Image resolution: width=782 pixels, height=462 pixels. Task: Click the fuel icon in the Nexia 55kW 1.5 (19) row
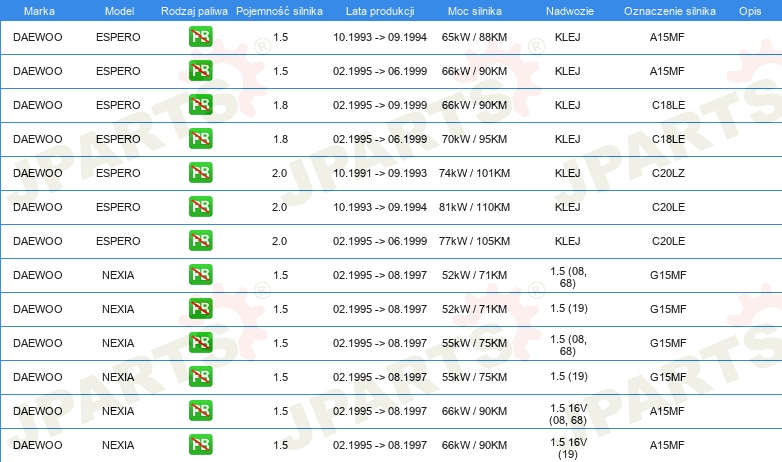(200, 377)
